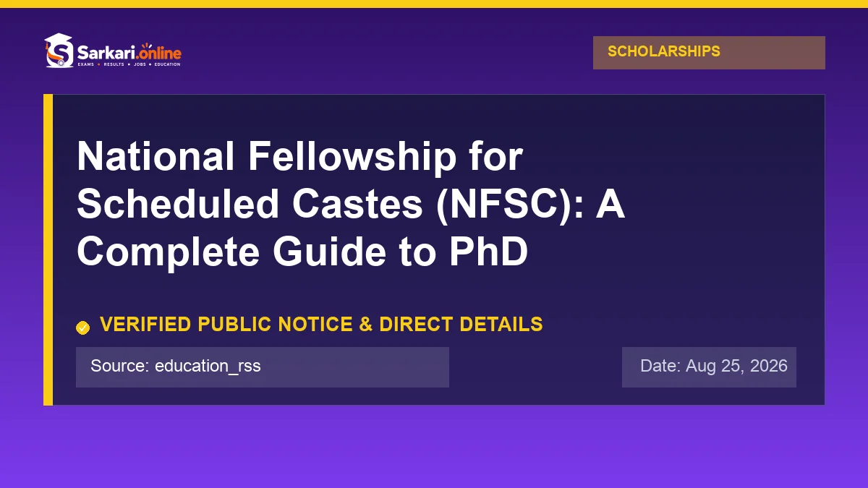Click the "RESULTS" word in logo tagline
Screen dimensions: 868x488
point(114,64)
